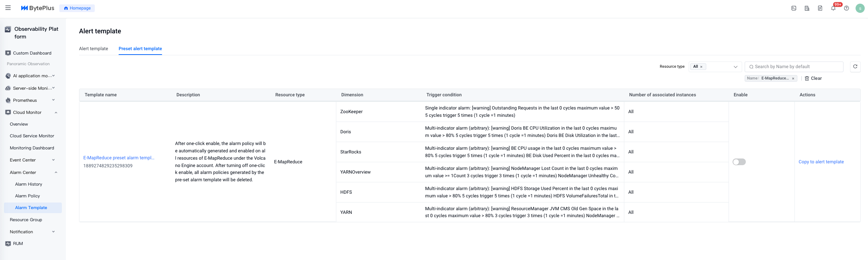This screenshot has height=260, width=868.
Task: Open the cloud shell terminal icon
Action: point(794,8)
